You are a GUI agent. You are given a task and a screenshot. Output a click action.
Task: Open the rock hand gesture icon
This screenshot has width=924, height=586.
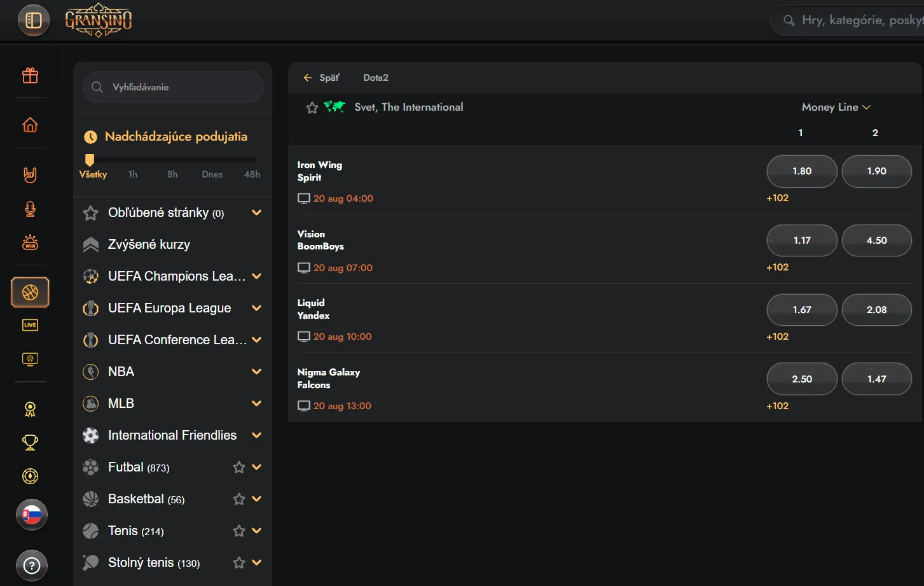pyautogui.click(x=30, y=174)
